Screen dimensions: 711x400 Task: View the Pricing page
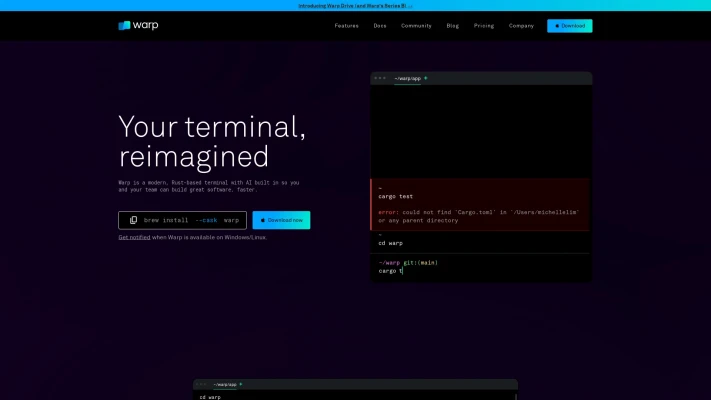coord(484,26)
